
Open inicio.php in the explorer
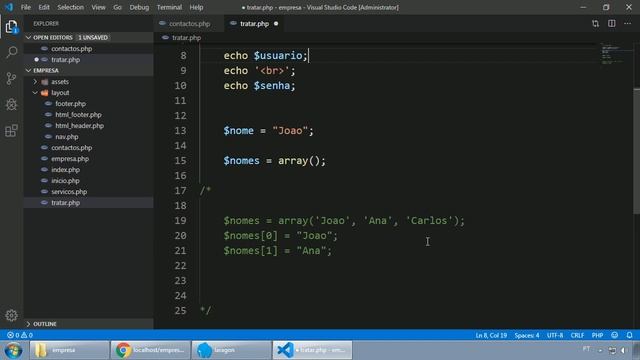pos(89,181)
